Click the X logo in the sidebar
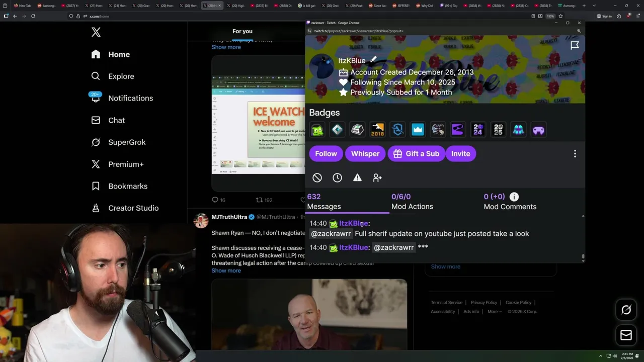The height and width of the screenshot is (362, 644). click(x=96, y=33)
